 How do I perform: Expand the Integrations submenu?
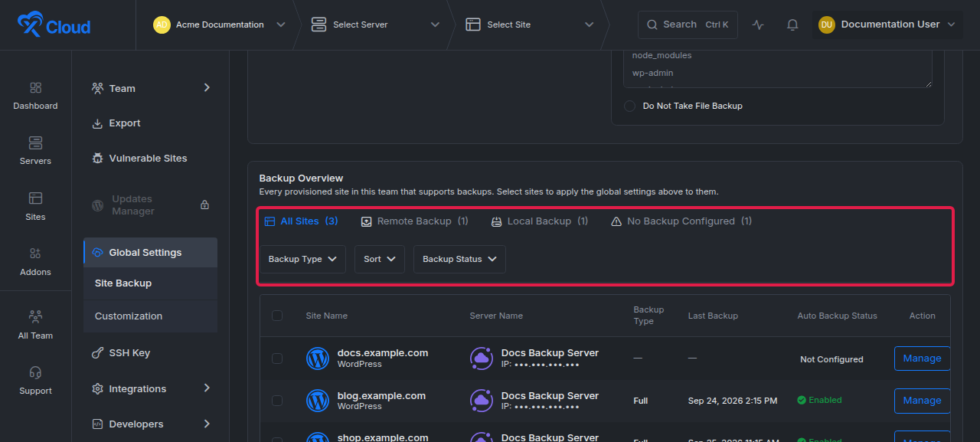pyautogui.click(x=150, y=388)
